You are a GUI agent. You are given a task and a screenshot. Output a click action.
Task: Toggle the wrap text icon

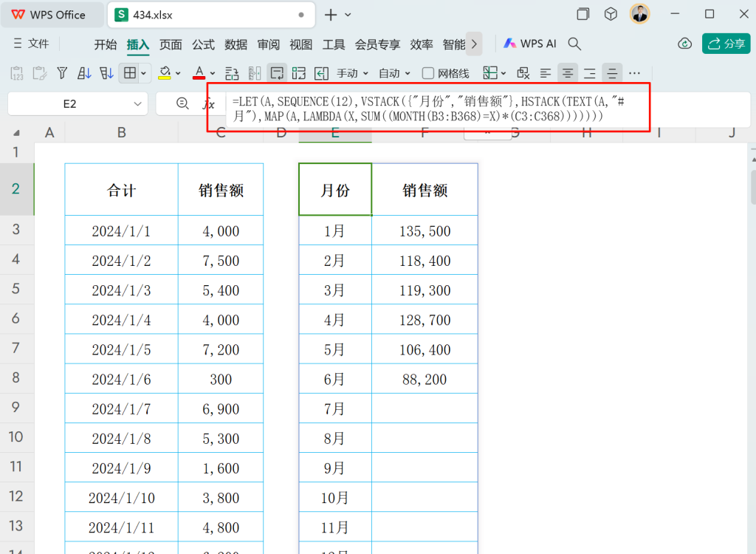[x=278, y=73]
